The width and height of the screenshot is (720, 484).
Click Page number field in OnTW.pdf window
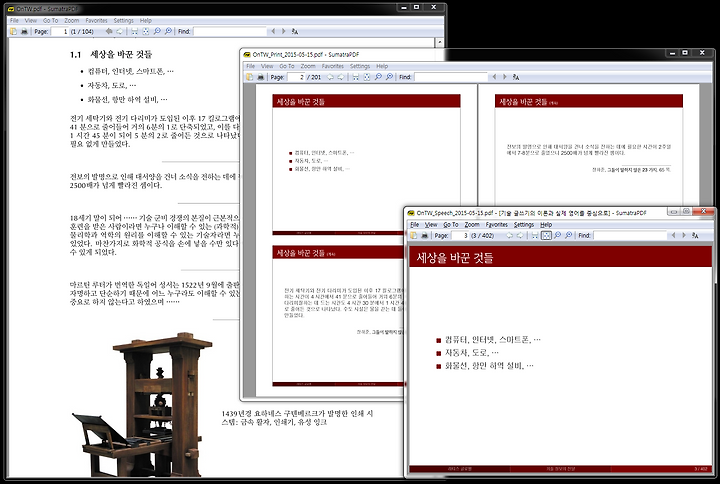(x=60, y=31)
